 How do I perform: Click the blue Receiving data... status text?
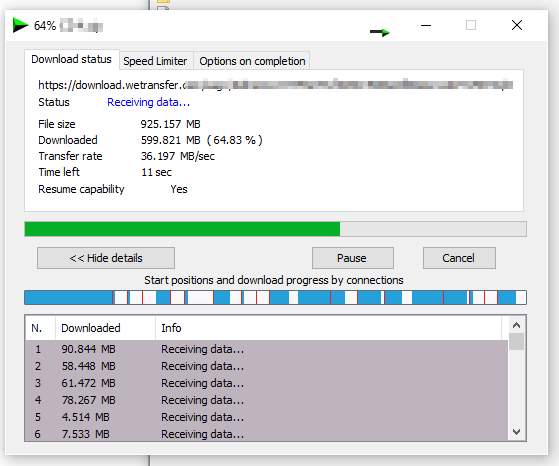[148, 102]
